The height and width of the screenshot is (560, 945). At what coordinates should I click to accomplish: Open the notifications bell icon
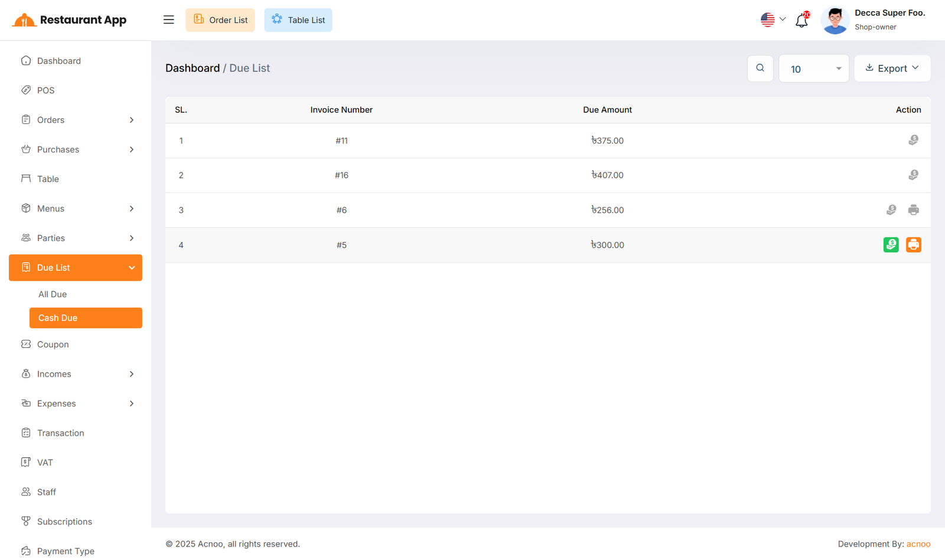801,20
